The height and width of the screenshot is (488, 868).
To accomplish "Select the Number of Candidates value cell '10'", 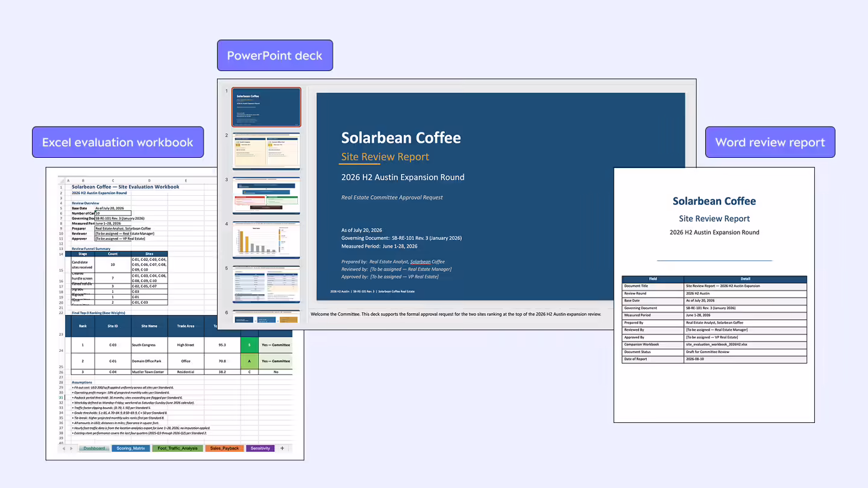I will tap(113, 213).
